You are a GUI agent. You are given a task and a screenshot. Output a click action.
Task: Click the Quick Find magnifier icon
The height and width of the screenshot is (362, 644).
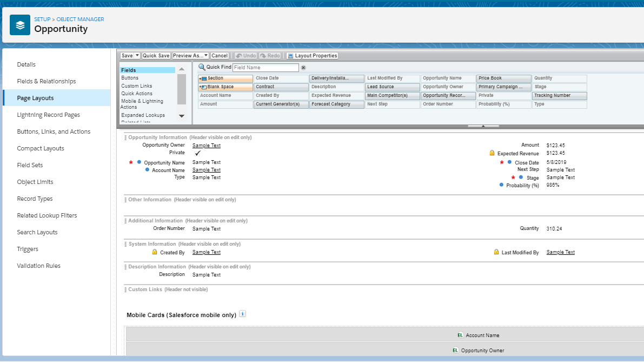click(x=202, y=67)
